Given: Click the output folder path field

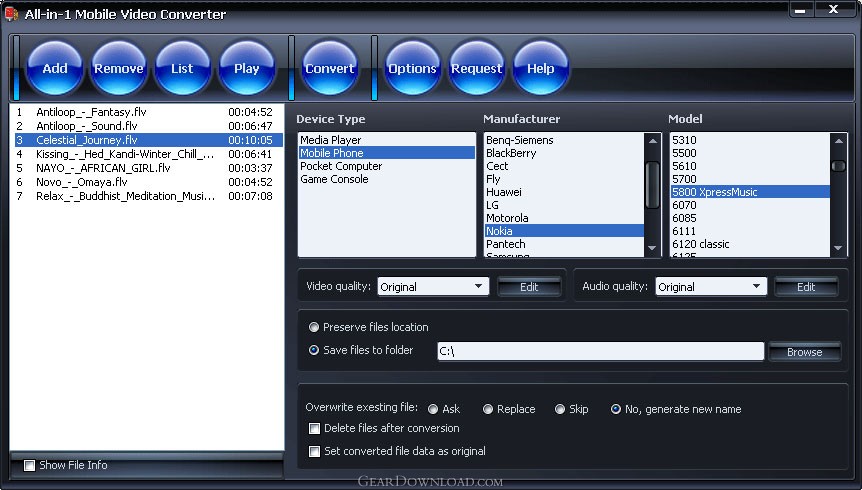Looking at the screenshot, I should [600, 351].
